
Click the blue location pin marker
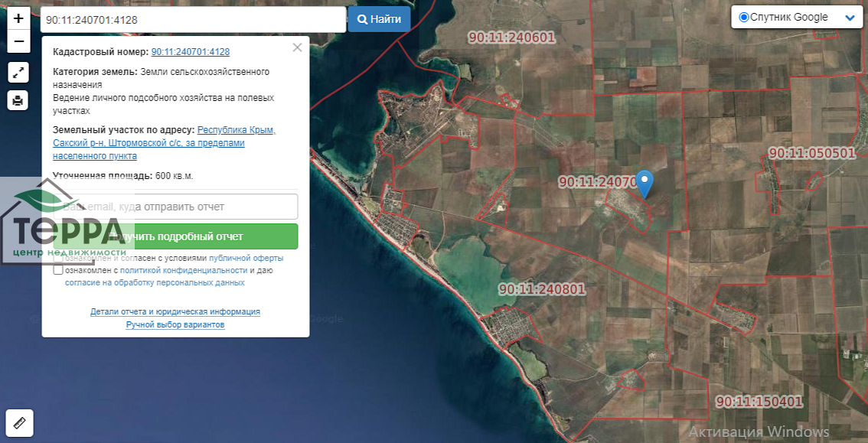(x=644, y=183)
